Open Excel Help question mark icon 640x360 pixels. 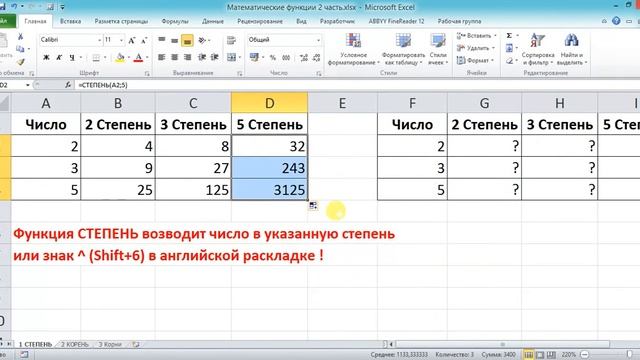pyautogui.click(x=616, y=21)
